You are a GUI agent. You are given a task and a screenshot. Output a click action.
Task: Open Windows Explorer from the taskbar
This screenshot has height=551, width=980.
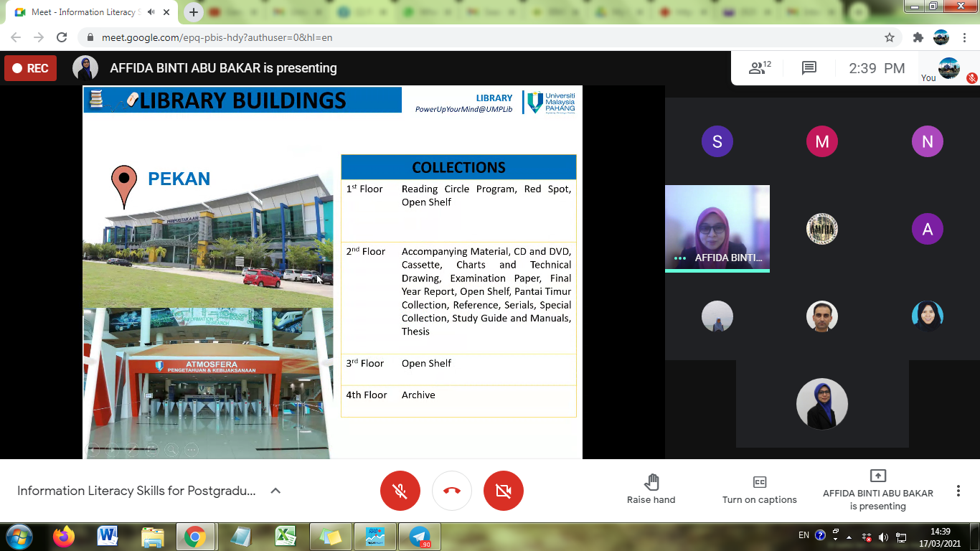click(x=152, y=537)
